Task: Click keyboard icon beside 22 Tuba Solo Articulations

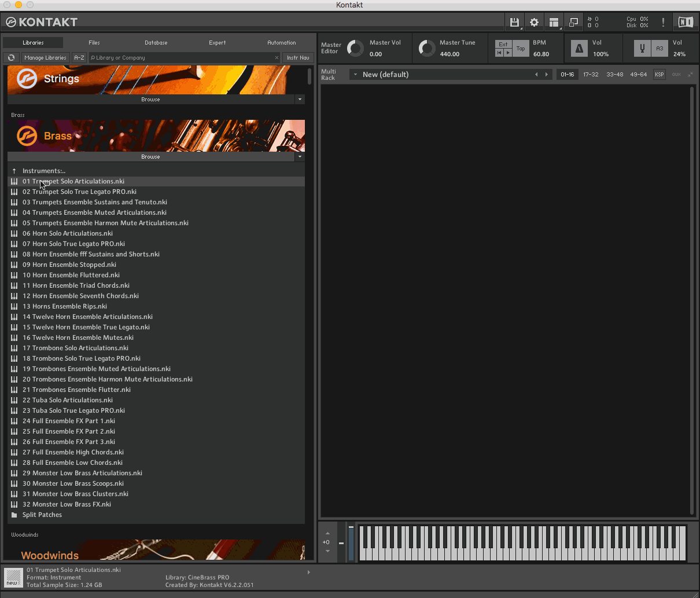Action: tap(14, 400)
